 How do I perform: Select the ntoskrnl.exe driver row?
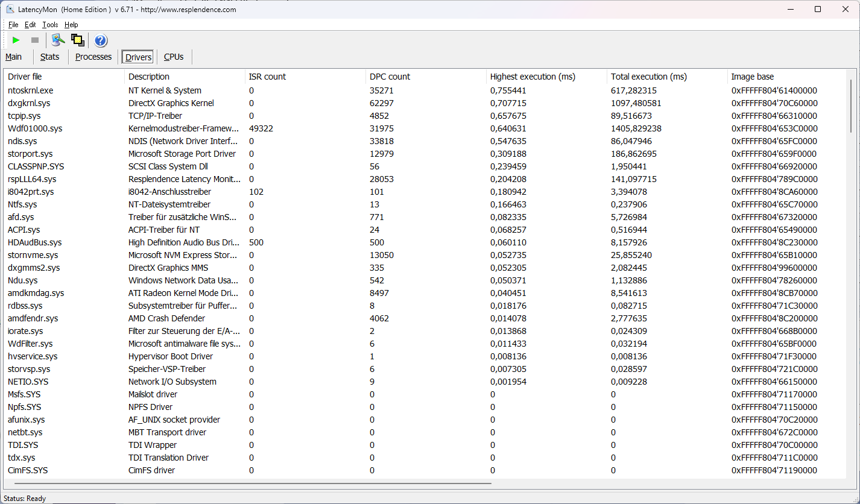coord(426,90)
